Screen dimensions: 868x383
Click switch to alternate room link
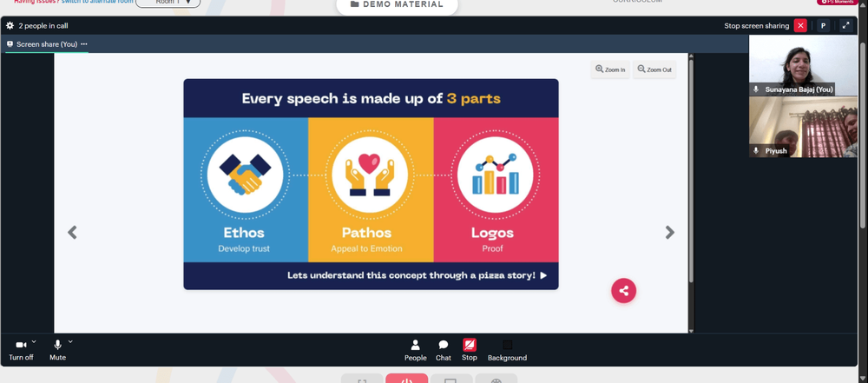(x=97, y=3)
